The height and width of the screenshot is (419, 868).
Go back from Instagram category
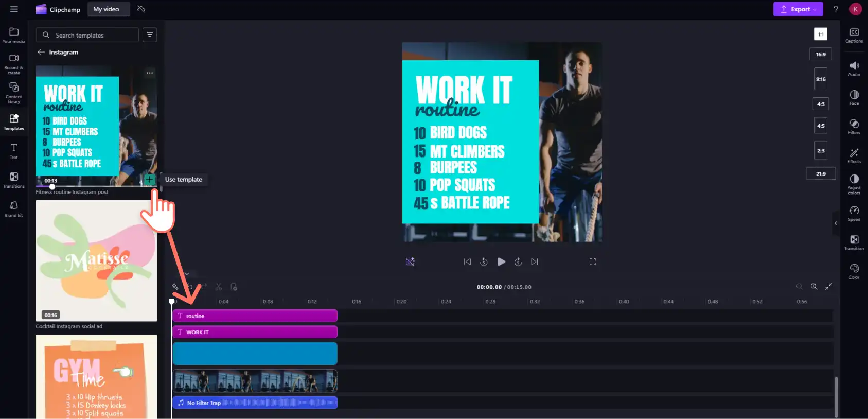[41, 52]
